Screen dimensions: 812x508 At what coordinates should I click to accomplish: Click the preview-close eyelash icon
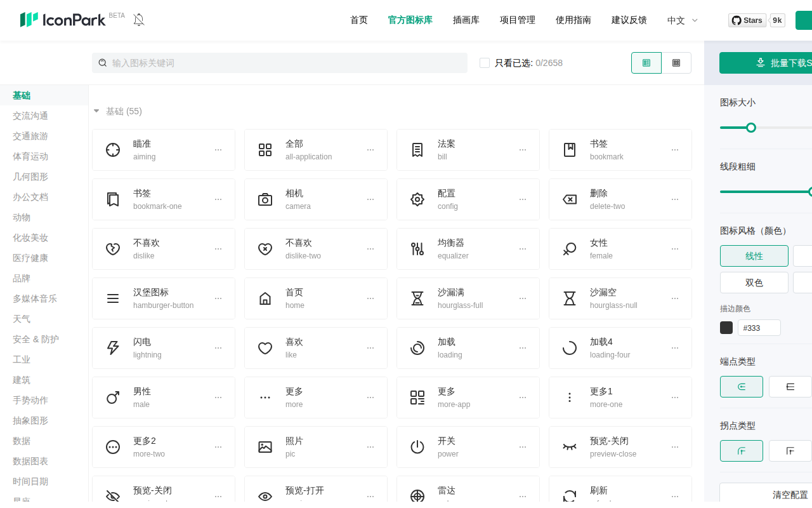click(570, 447)
